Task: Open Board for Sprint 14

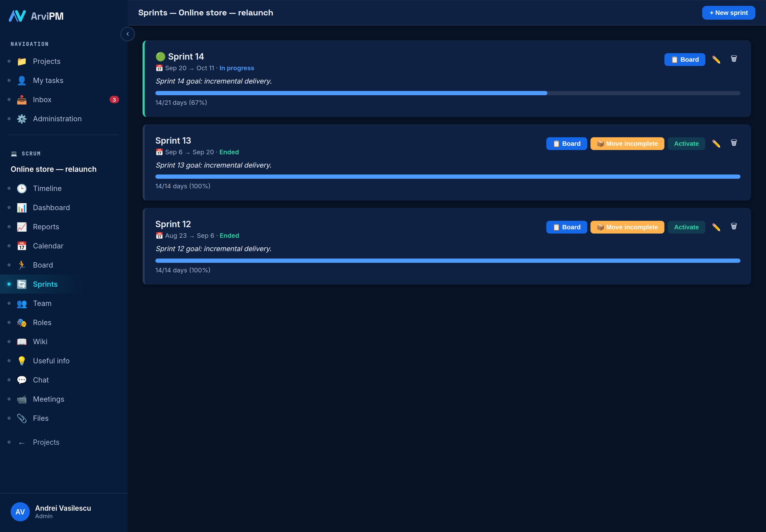Action: [x=684, y=60]
